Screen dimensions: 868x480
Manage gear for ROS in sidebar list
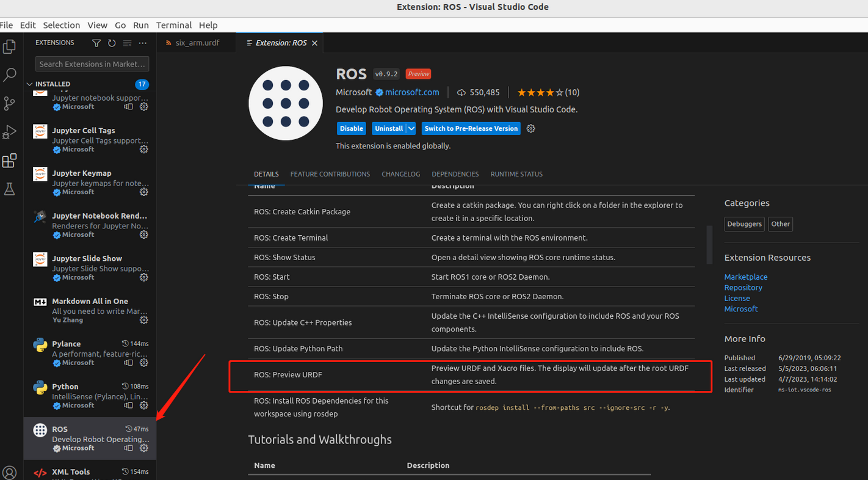(144, 448)
